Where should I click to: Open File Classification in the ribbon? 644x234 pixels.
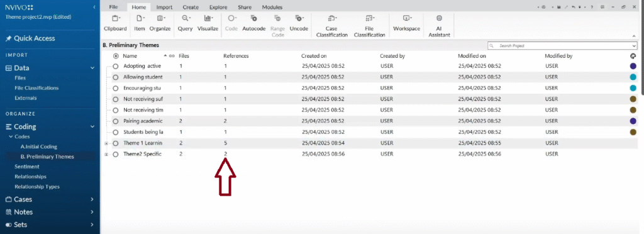click(x=369, y=26)
